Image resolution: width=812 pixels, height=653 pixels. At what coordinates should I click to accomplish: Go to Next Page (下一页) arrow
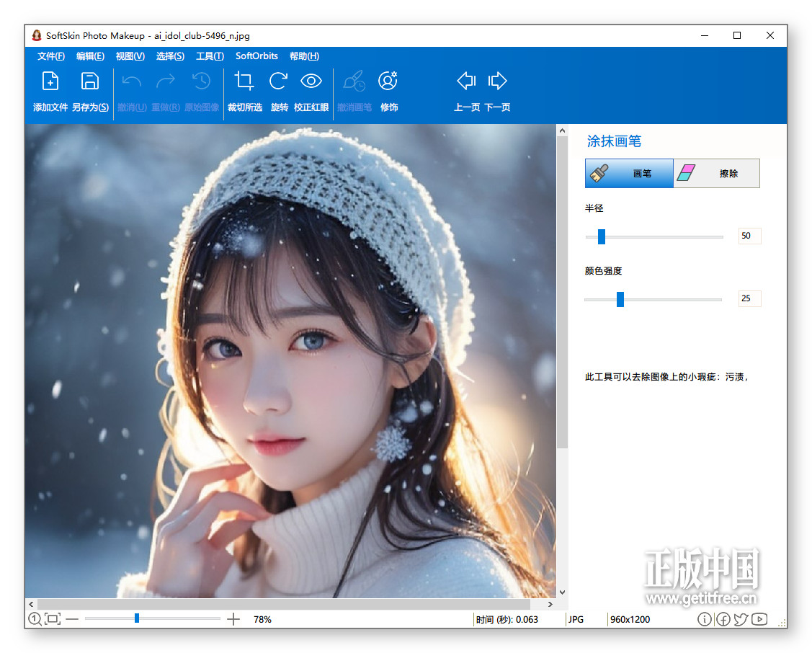(497, 81)
